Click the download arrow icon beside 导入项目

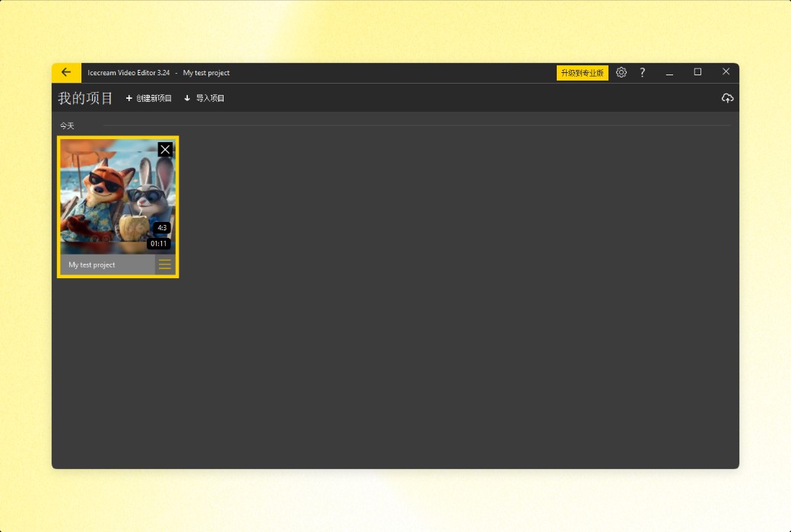tap(186, 98)
